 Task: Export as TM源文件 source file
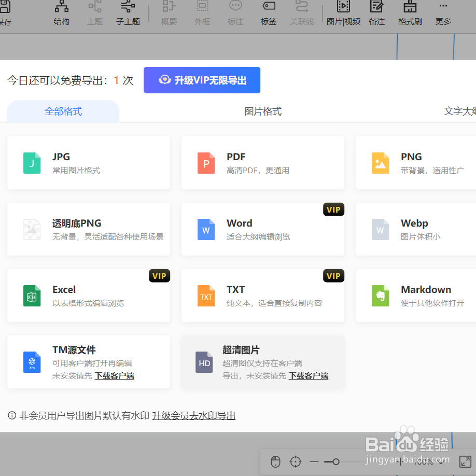89,362
